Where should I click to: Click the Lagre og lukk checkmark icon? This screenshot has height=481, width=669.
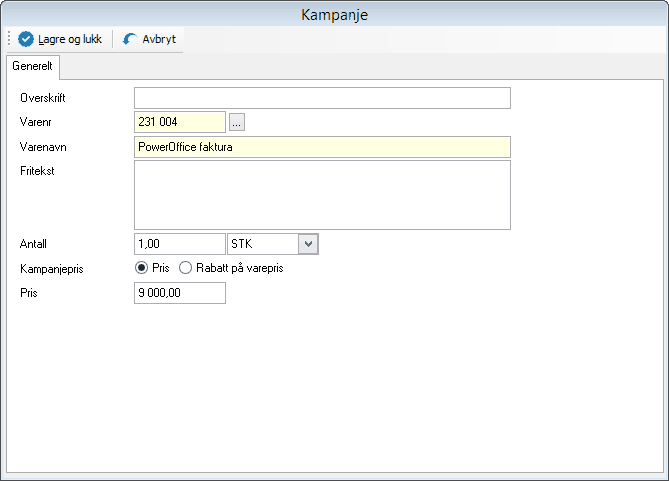26,39
